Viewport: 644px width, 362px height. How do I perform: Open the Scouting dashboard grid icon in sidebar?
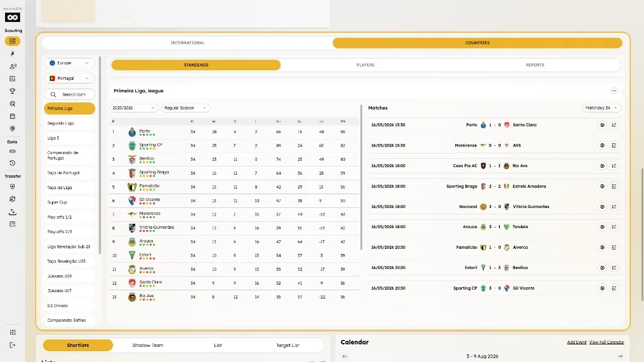[x=13, y=41]
